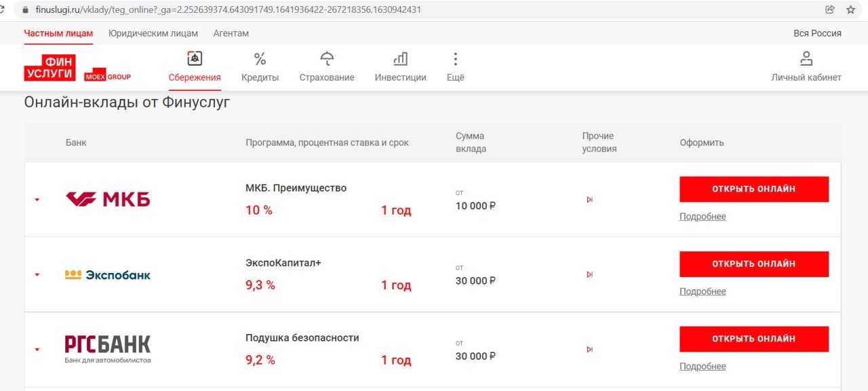The width and height of the screenshot is (868, 391).
Task: Open the Вся Россия region selector
Action: [x=817, y=33]
